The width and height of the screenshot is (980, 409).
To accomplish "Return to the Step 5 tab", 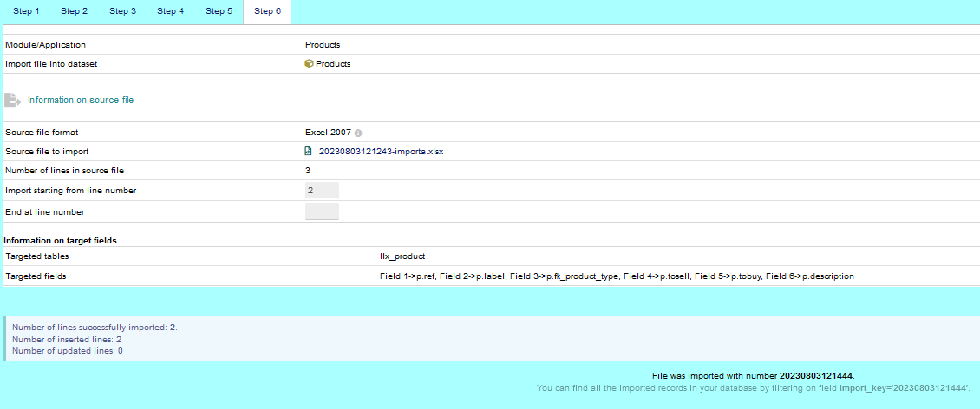I will tap(219, 11).
